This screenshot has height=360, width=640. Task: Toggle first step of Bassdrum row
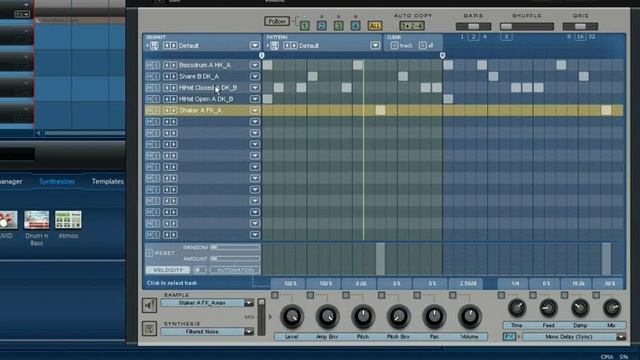pyautogui.click(x=267, y=65)
